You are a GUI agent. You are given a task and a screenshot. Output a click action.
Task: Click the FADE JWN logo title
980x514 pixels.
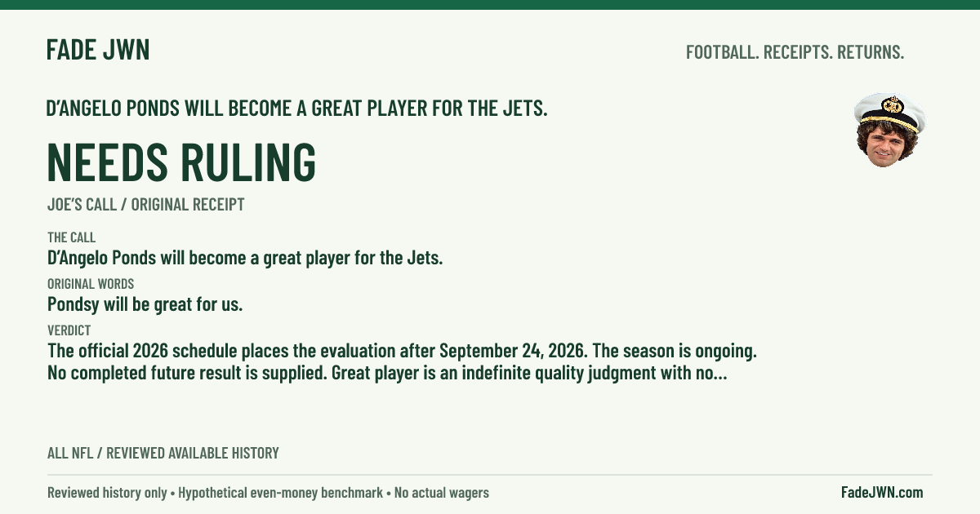point(98,50)
